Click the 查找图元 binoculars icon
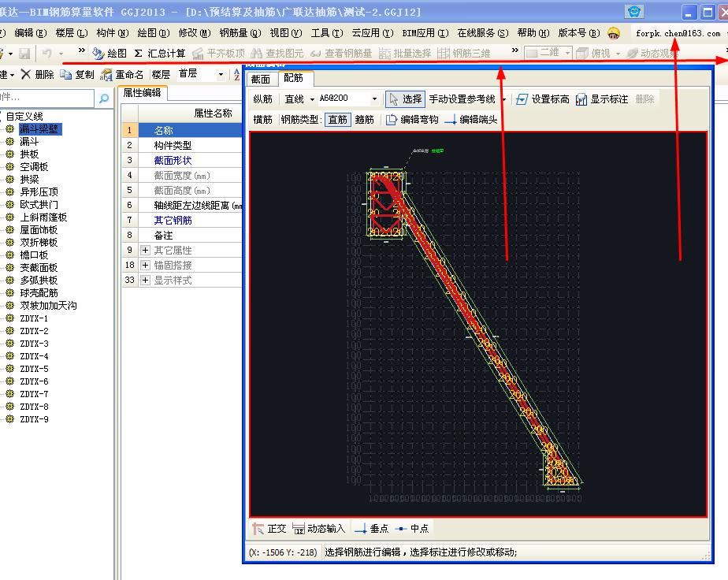The height and width of the screenshot is (580, 728). [x=256, y=54]
